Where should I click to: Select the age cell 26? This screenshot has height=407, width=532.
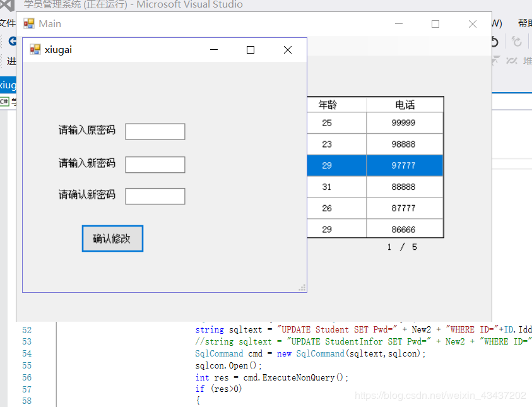(336, 208)
